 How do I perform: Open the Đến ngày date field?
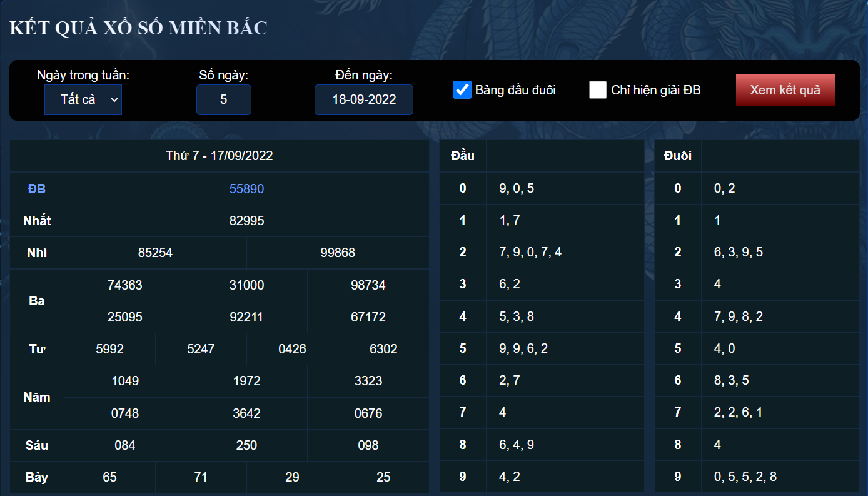(x=364, y=99)
